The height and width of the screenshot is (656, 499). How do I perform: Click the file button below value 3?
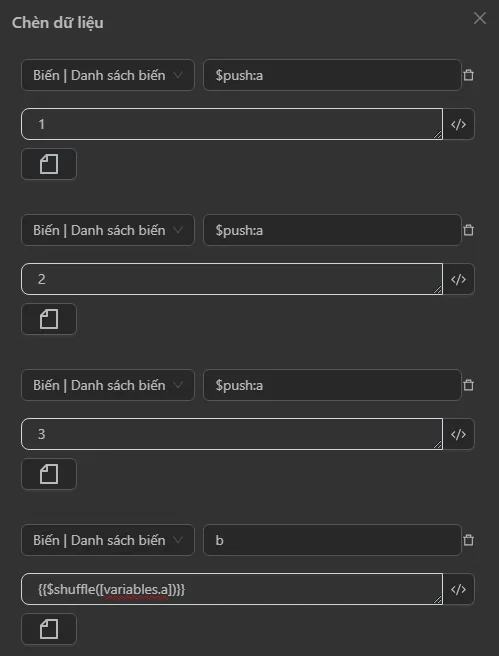49,474
